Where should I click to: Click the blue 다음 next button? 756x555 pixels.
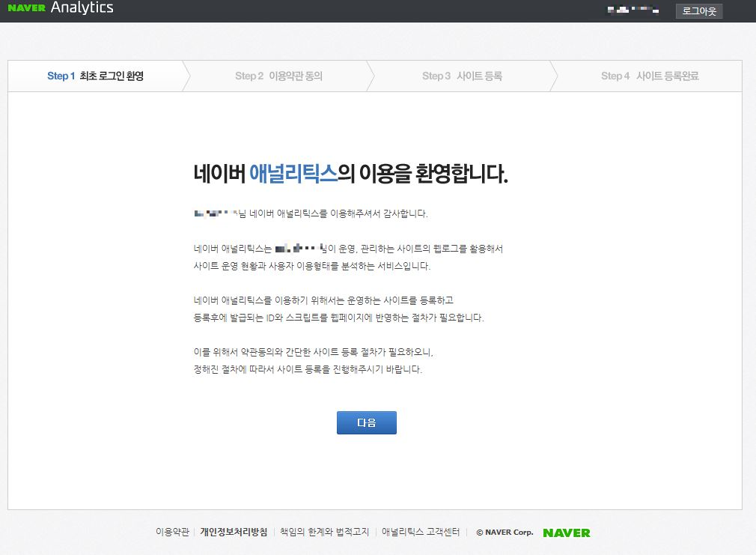(x=367, y=422)
